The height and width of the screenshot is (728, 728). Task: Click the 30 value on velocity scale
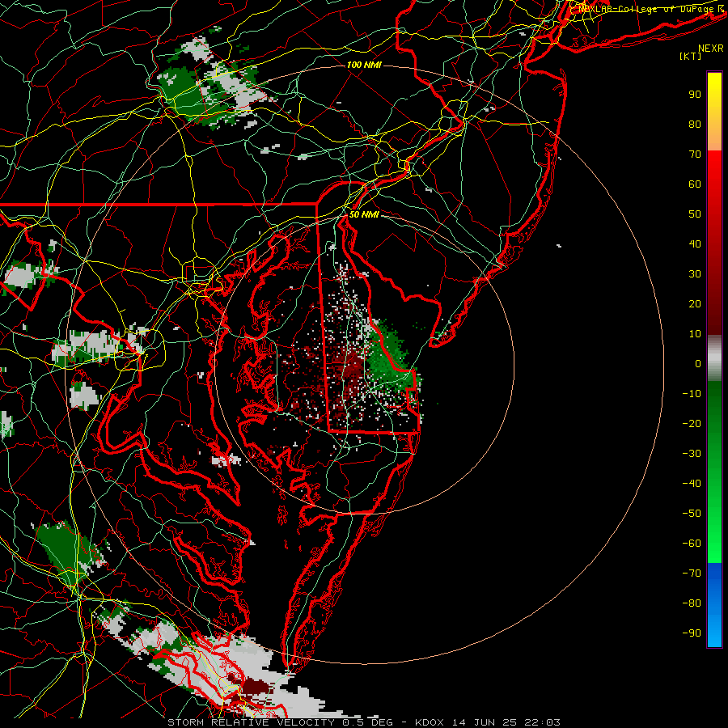695,274
